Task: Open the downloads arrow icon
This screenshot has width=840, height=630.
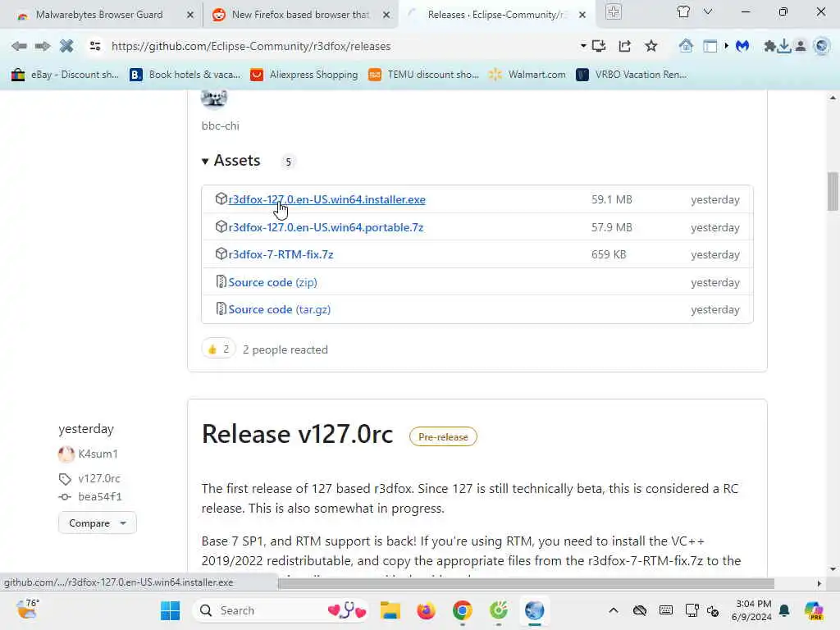Action: tap(783, 46)
